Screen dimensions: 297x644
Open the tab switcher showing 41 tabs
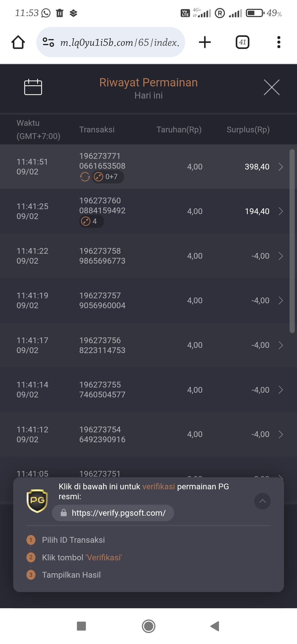pyautogui.click(x=242, y=42)
